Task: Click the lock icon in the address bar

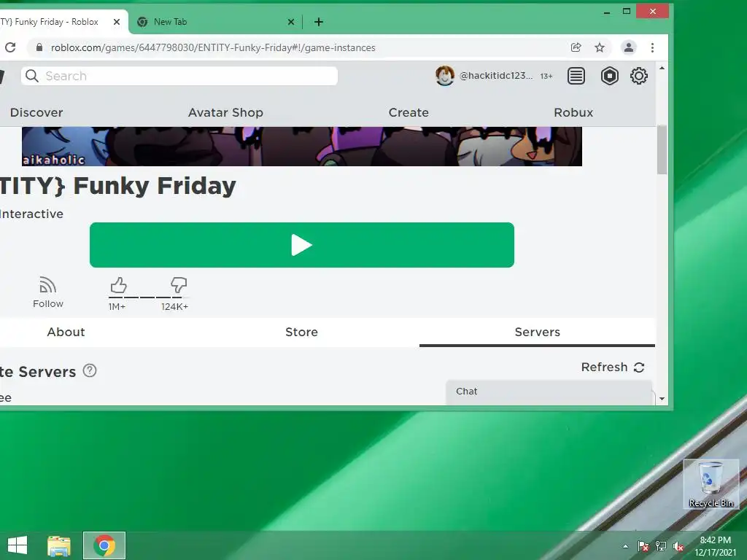Action: (x=39, y=47)
